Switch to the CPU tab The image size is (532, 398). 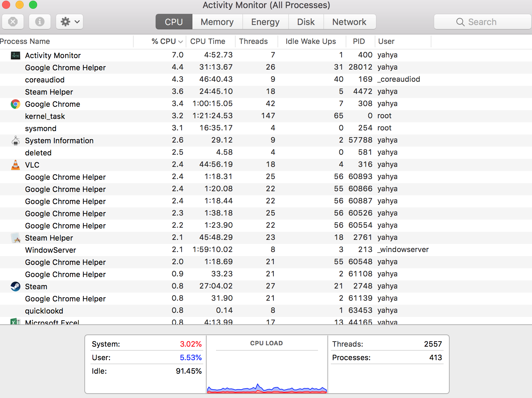coord(174,22)
